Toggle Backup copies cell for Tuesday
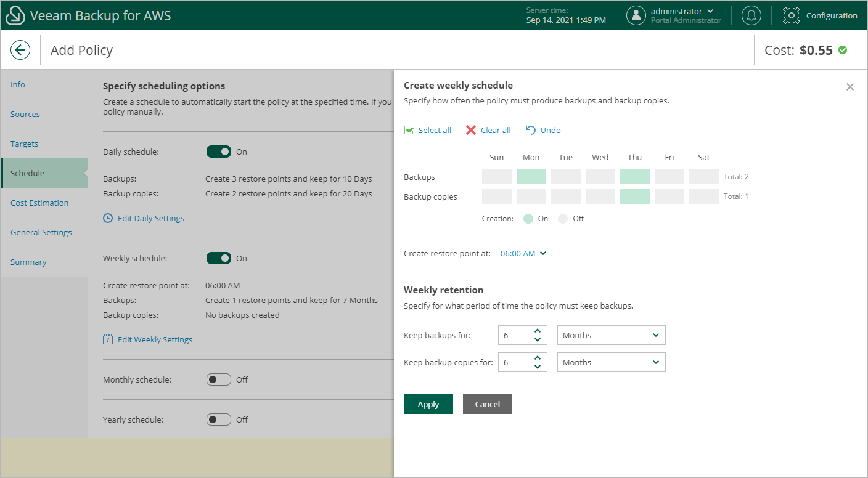The width and height of the screenshot is (868, 478). 566,196
